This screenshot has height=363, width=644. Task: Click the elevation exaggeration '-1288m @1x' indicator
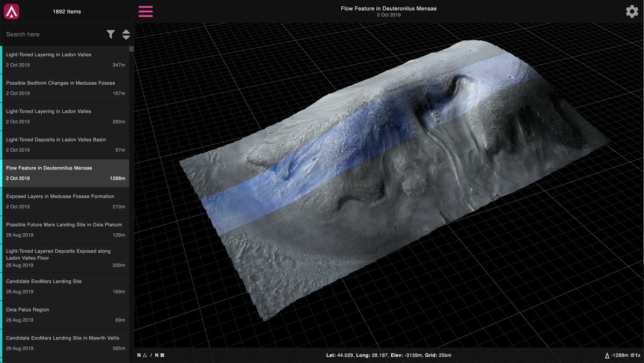coord(623,355)
